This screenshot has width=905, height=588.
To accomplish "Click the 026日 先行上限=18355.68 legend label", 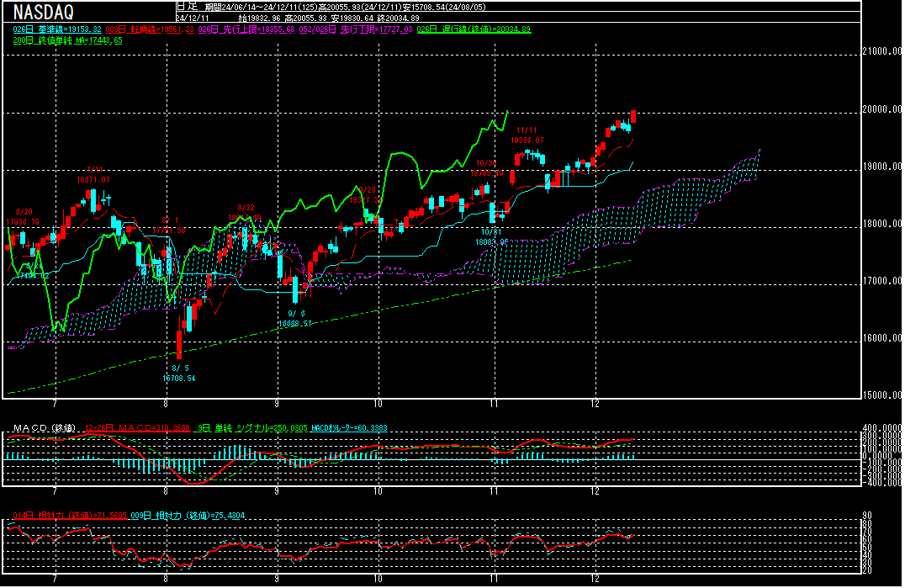I will point(247,29).
